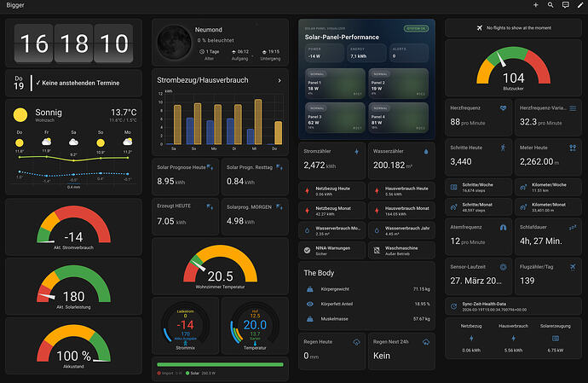Click the Solarprog. MORGEN card icon
Screen dimensions: 588x383
pyautogui.click(x=280, y=207)
